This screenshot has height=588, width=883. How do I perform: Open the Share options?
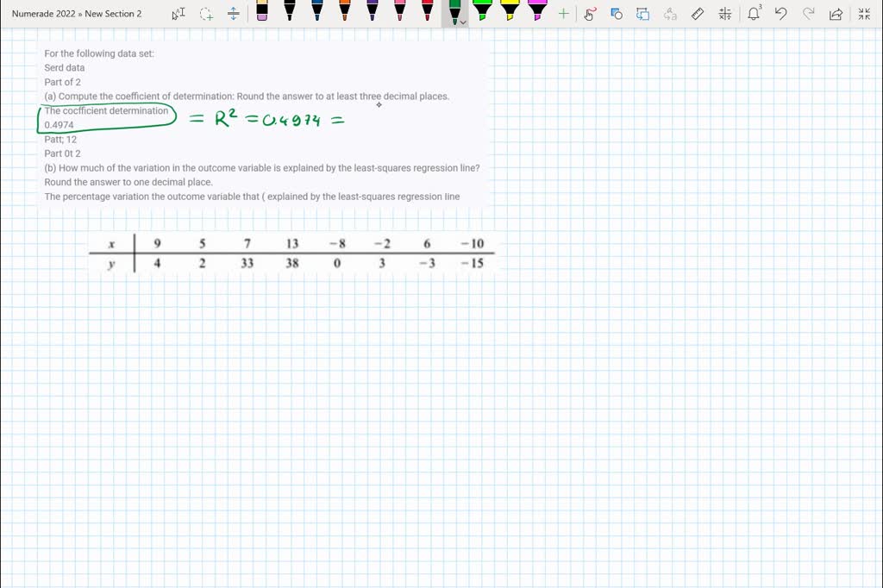click(836, 14)
